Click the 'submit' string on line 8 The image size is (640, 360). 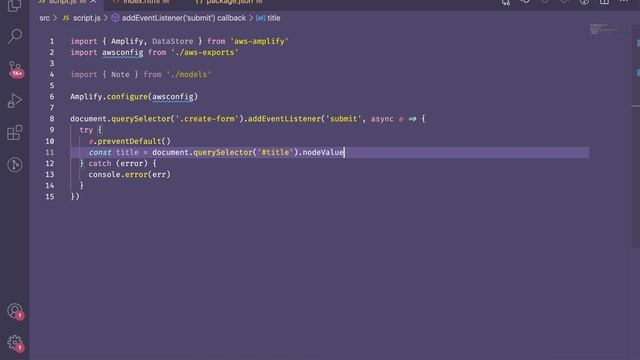343,119
